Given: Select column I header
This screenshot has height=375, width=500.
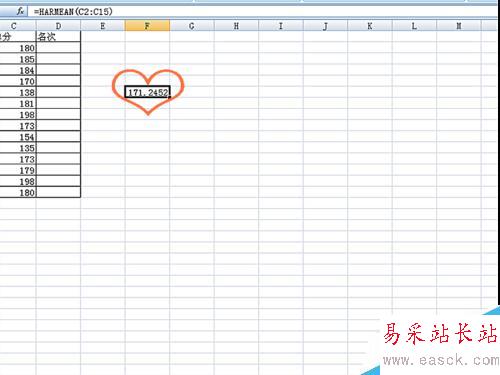Looking at the screenshot, I should pyautogui.click(x=281, y=26).
